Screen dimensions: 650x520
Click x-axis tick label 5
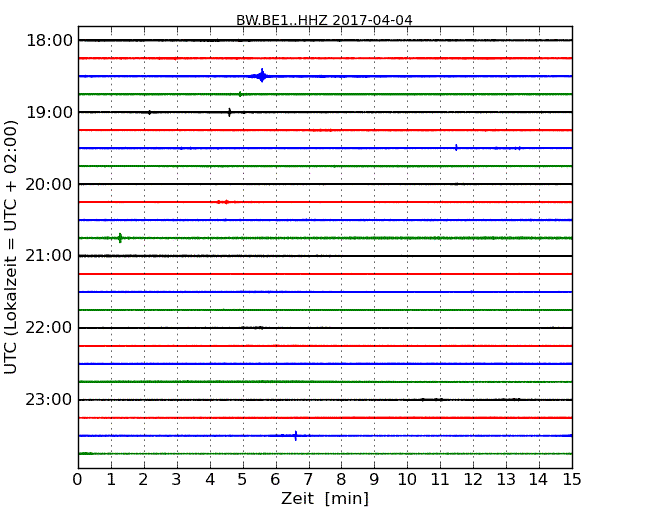pos(243,480)
